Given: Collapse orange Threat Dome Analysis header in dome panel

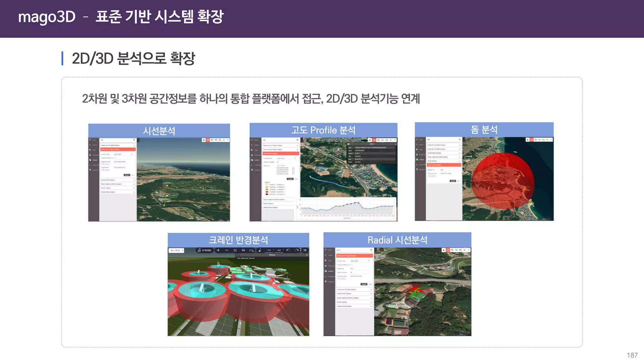Looking at the screenshot, I should click(x=443, y=165).
